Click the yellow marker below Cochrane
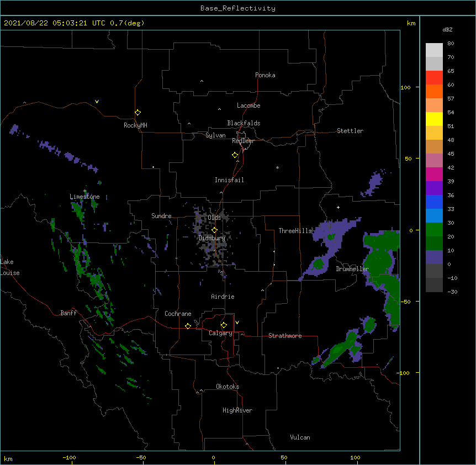 188,326
